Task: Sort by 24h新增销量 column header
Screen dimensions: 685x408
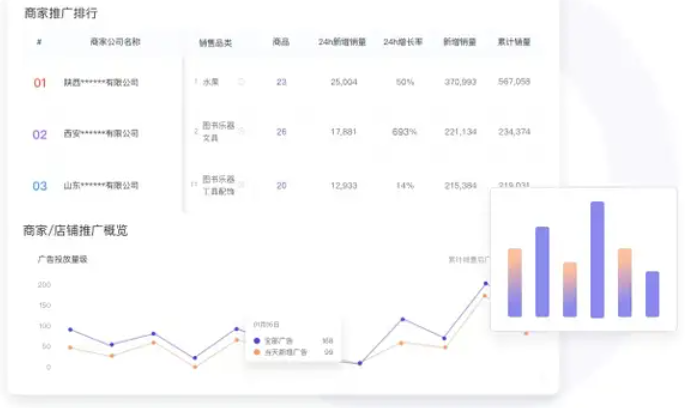Action: (342, 43)
